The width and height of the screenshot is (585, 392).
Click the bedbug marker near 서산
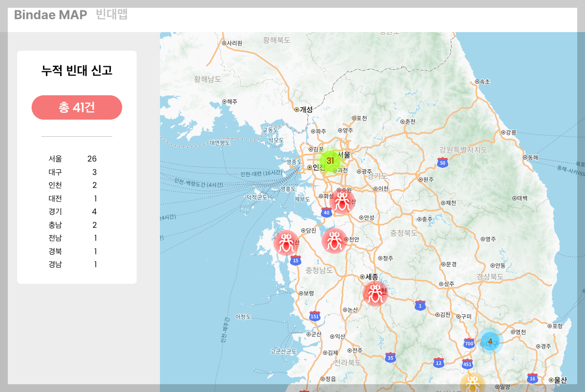[x=286, y=242]
